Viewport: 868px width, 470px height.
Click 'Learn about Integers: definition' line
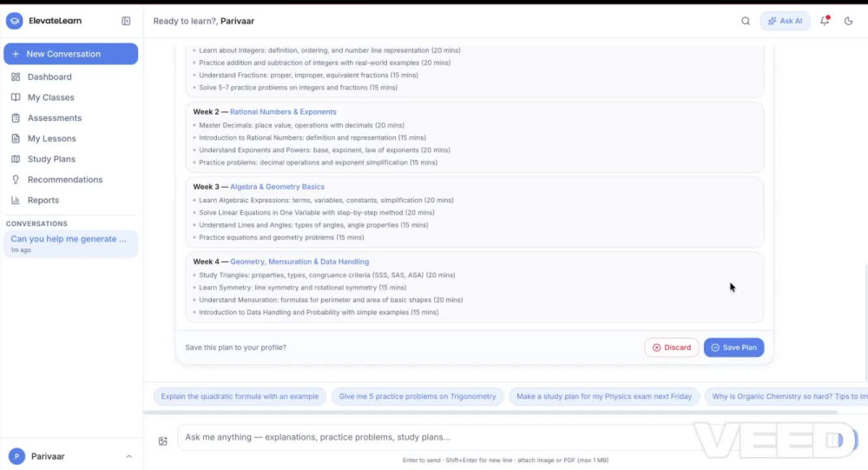329,50
